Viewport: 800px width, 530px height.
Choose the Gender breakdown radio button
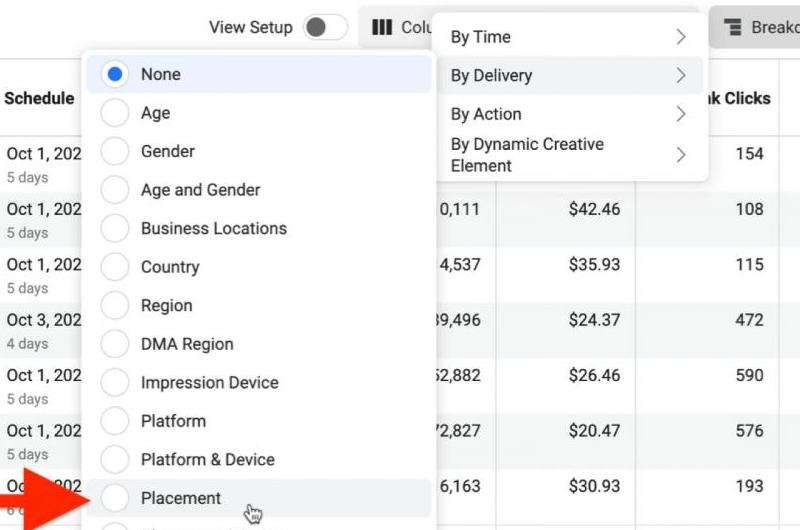[115, 151]
